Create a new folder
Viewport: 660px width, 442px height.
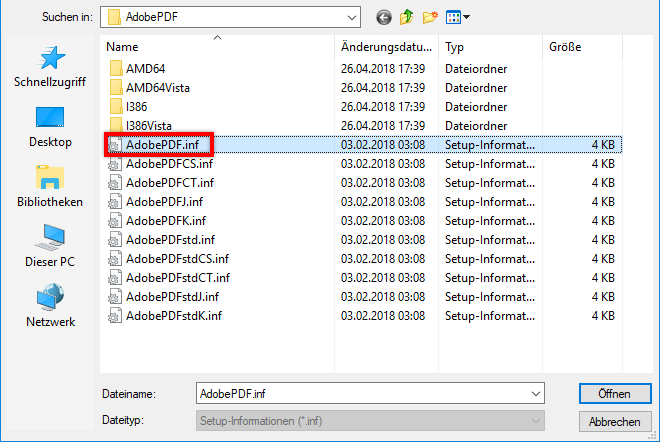(430, 17)
